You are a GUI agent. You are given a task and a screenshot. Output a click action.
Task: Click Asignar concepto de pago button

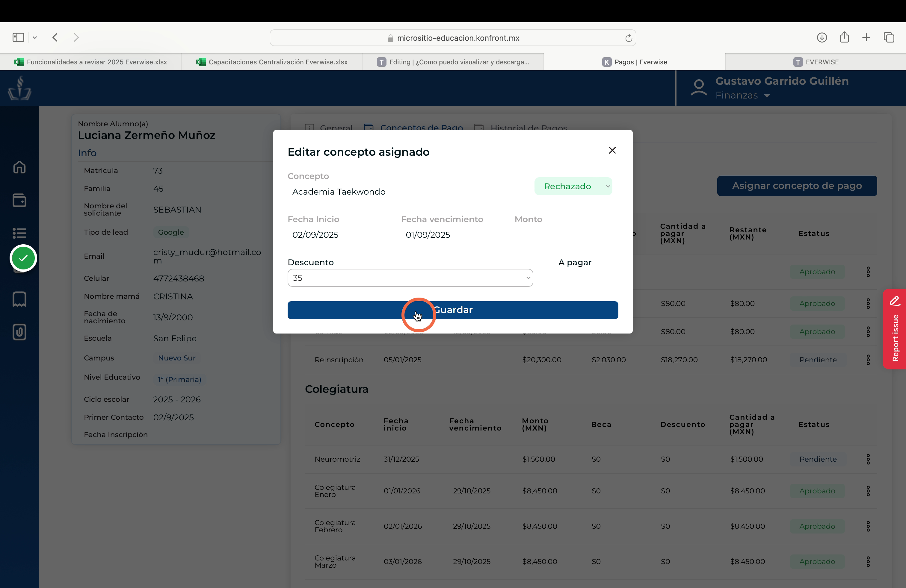tap(797, 186)
